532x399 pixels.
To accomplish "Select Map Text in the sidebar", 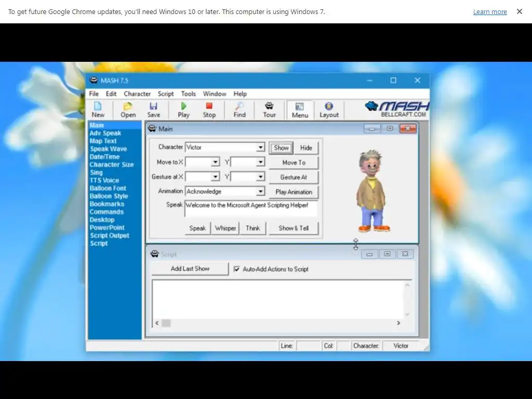I will tap(103, 141).
